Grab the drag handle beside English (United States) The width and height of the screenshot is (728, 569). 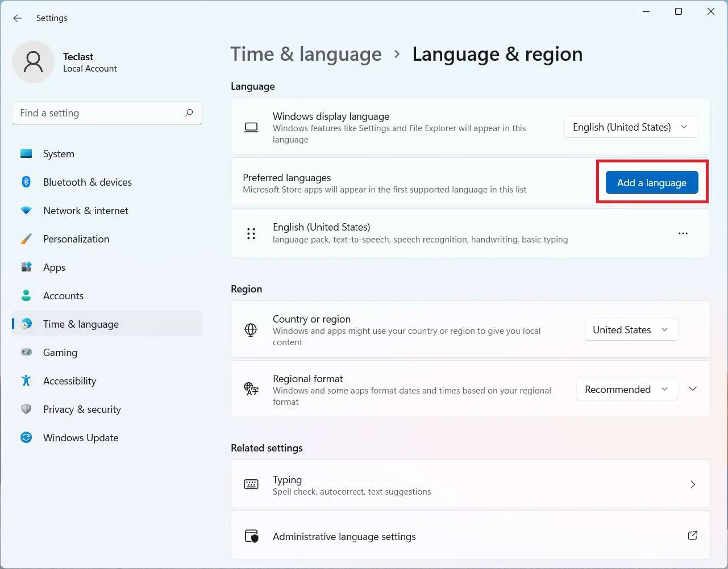pyautogui.click(x=251, y=233)
